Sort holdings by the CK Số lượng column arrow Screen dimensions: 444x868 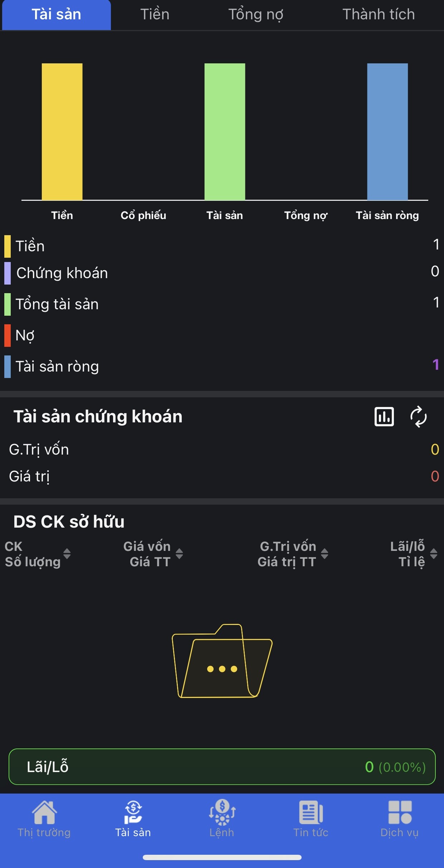(67, 554)
